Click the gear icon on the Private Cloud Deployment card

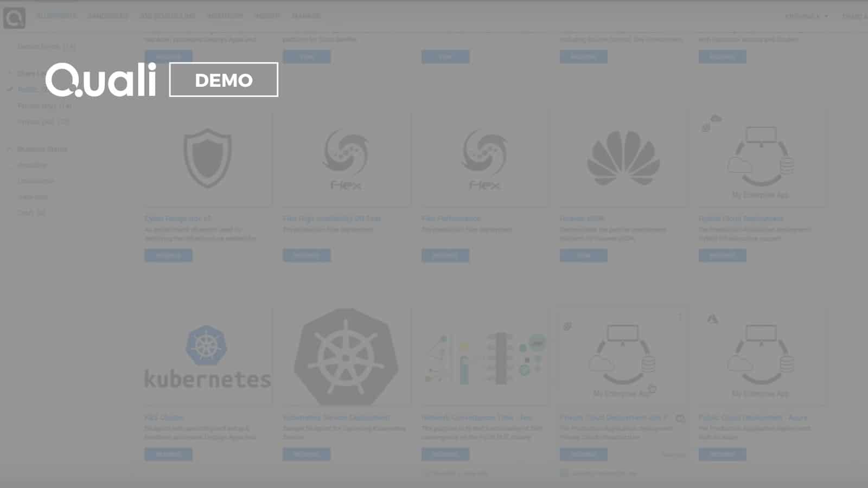pyautogui.click(x=566, y=326)
